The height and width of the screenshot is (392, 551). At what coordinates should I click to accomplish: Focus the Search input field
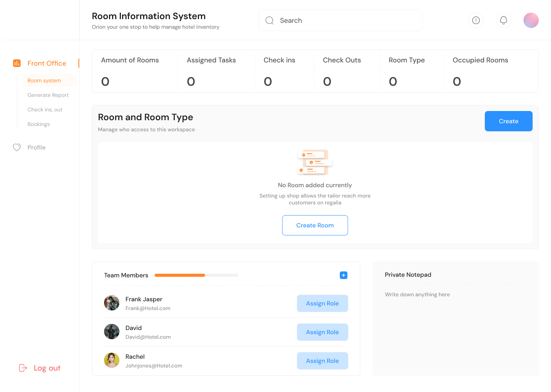pos(341,20)
